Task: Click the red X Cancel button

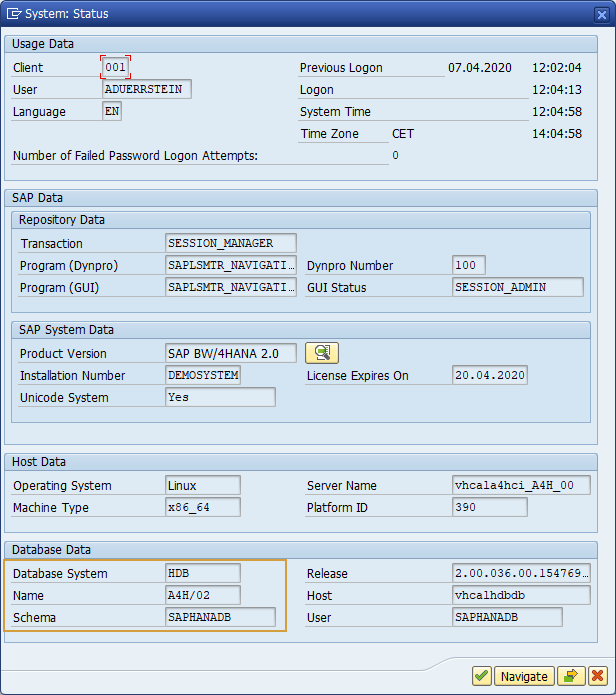Action: click(598, 676)
